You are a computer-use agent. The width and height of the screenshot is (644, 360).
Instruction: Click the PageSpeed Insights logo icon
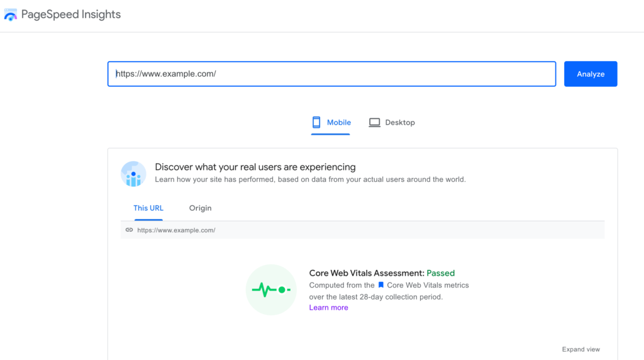click(x=10, y=14)
